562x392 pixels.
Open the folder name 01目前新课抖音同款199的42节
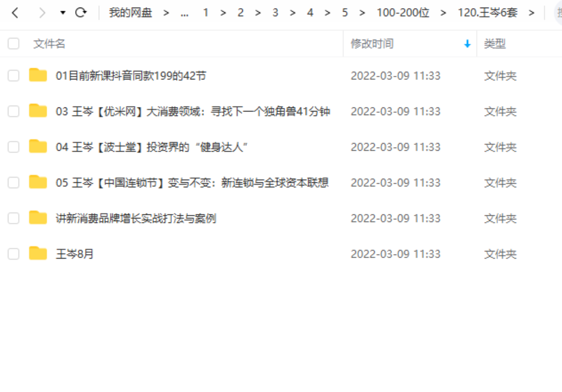pos(131,76)
